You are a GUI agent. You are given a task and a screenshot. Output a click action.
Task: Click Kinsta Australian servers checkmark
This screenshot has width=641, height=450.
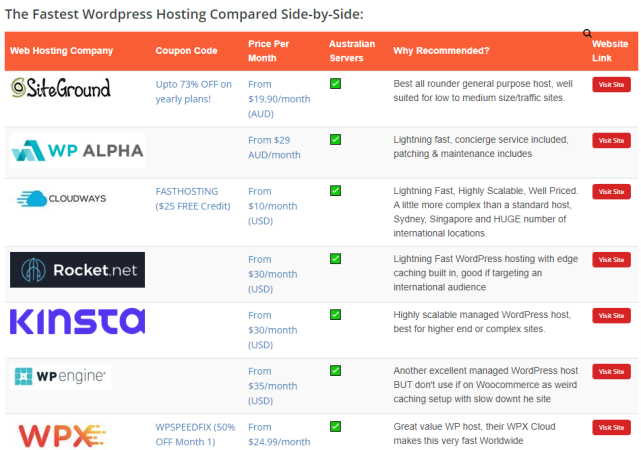(335, 314)
